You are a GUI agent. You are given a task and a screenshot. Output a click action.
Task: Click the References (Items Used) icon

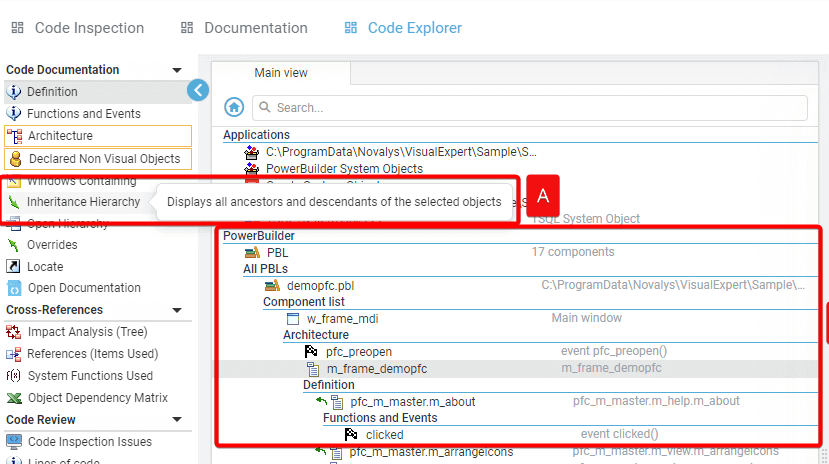pyautogui.click(x=13, y=354)
